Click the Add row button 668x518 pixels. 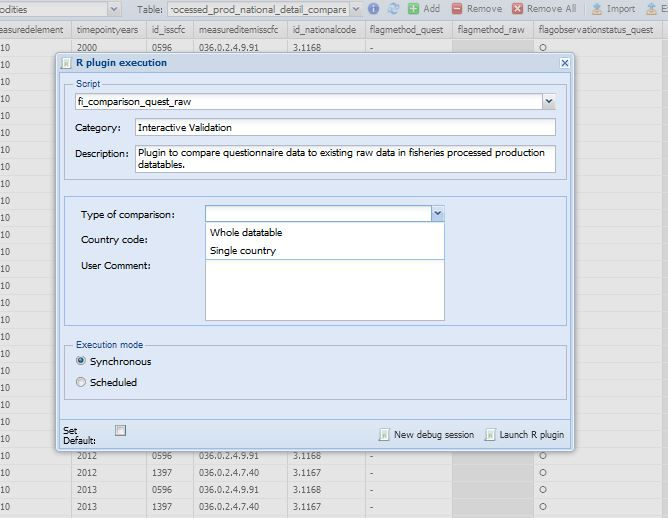[x=424, y=8]
